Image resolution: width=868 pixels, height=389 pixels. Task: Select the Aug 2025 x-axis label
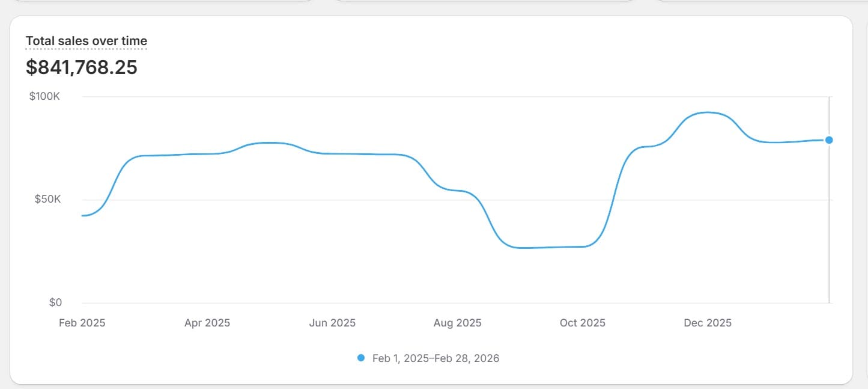457,323
